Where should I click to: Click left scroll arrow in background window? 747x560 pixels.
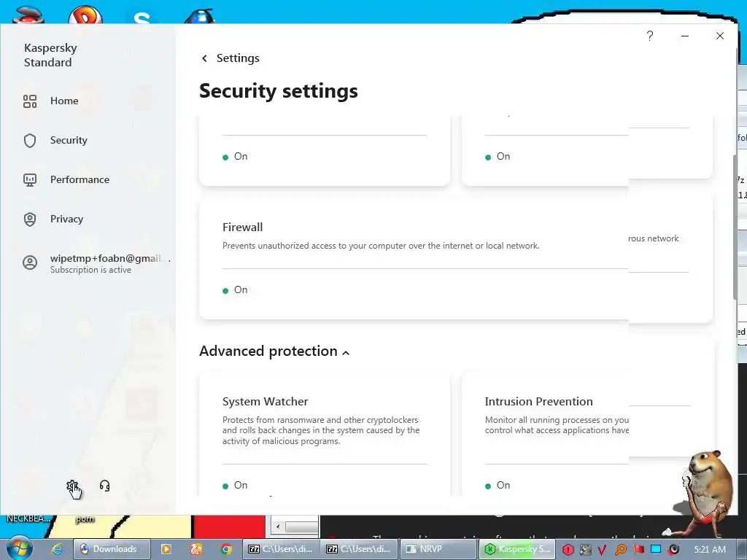[x=278, y=526]
